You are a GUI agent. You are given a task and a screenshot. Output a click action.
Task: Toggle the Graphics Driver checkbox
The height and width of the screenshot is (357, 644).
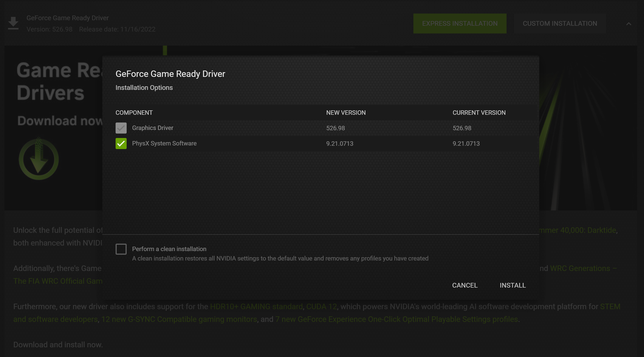point(121,128)
